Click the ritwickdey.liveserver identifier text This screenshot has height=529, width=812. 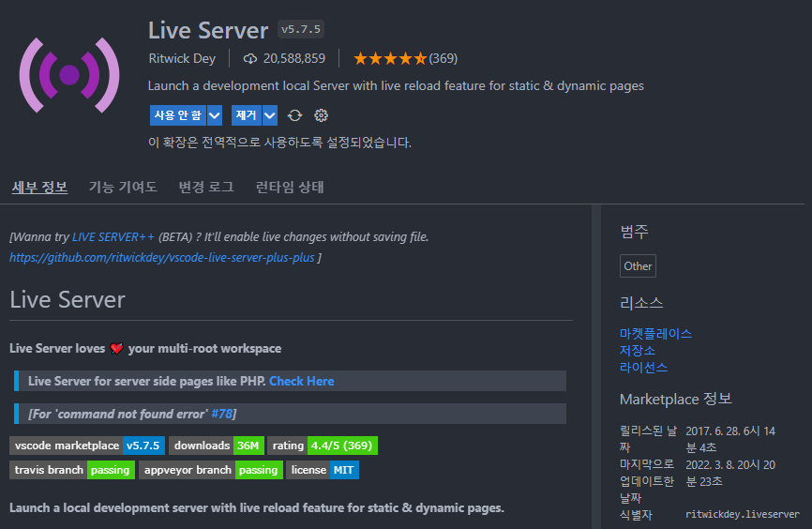coord(743,515)
